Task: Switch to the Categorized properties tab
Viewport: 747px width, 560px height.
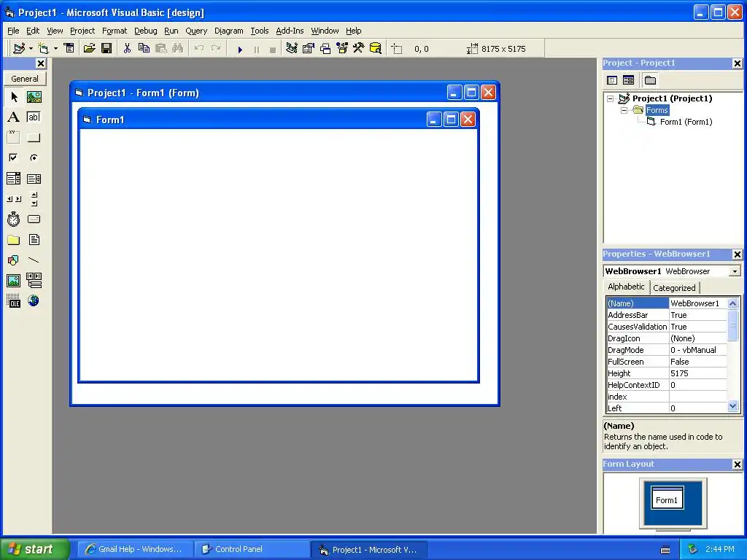Action: [x=674, y=287]
